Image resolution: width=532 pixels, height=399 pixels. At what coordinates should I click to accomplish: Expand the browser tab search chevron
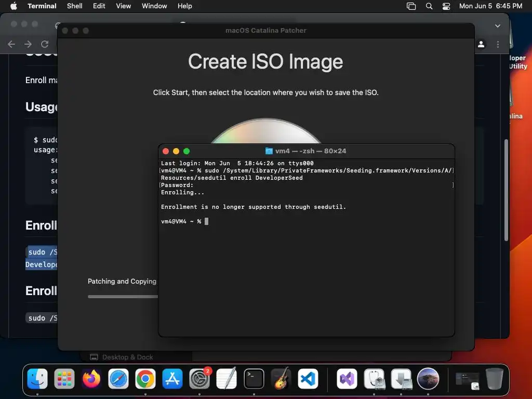click(x=497, y=26)
